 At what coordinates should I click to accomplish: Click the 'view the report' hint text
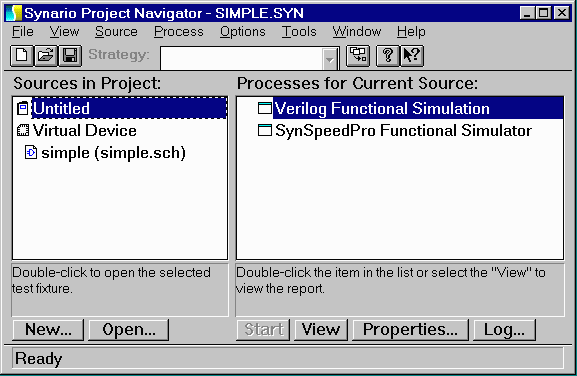[x=280, y=288]
